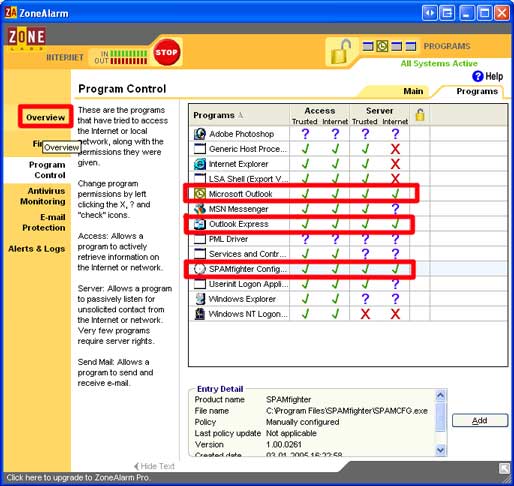Click the SPAMfighter Config program icon

(x=200, y=269)
